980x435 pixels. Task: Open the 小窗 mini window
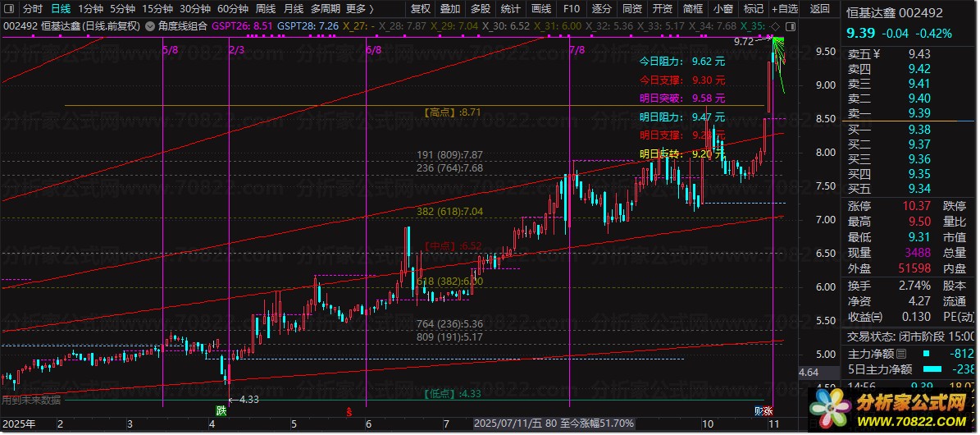click(x=723, y=9)
